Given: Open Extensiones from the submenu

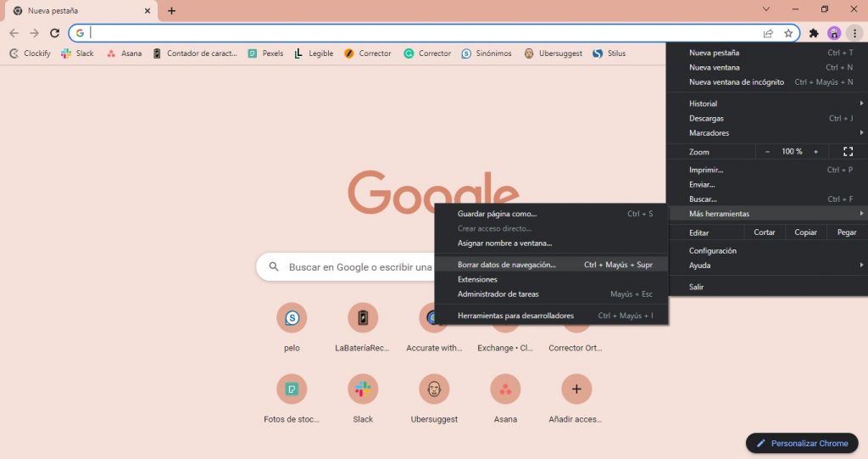Looking at the screenshot, I should 551,279.
